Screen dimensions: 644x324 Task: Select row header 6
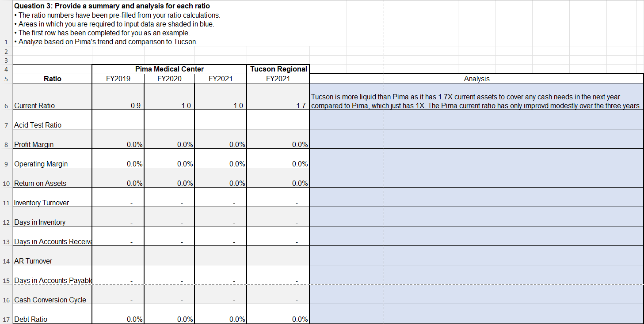pyautogui.click(x=5, y=105)
